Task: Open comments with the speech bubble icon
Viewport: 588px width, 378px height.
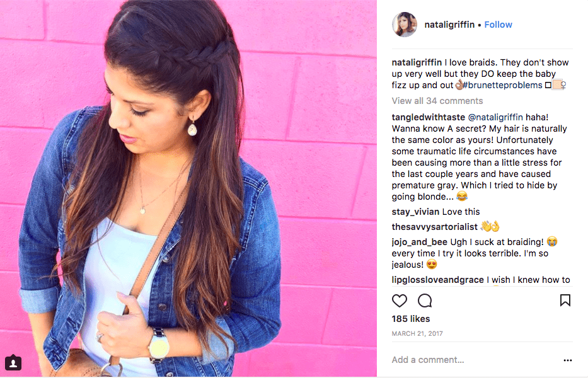Action: pos(425,301)
